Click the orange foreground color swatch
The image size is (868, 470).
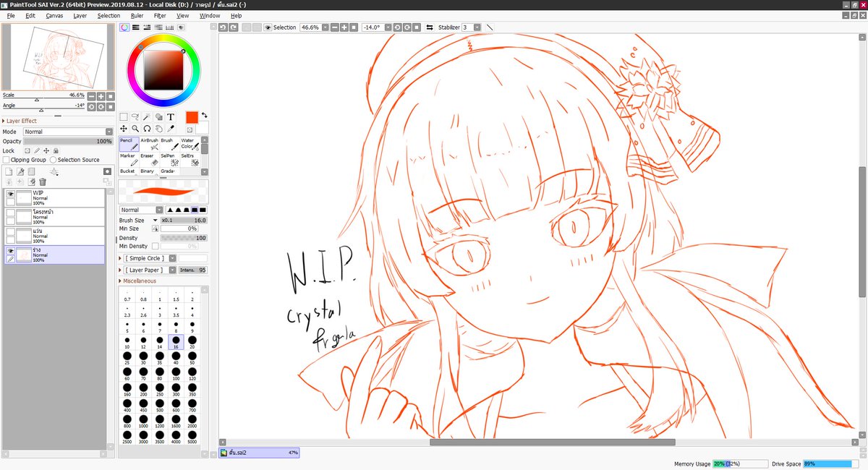coord(192,117)
